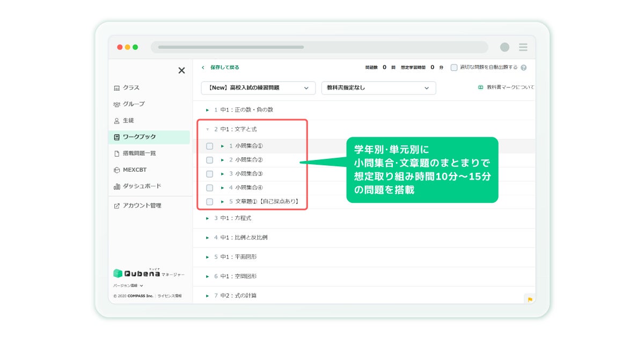
Task: Click the yellow flag icon
Action: [x=530, y=299]
